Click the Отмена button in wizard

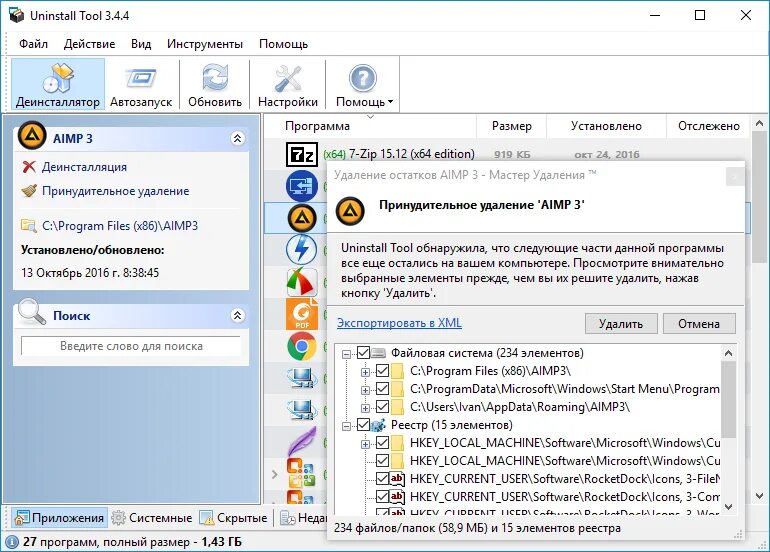point(699,324)
